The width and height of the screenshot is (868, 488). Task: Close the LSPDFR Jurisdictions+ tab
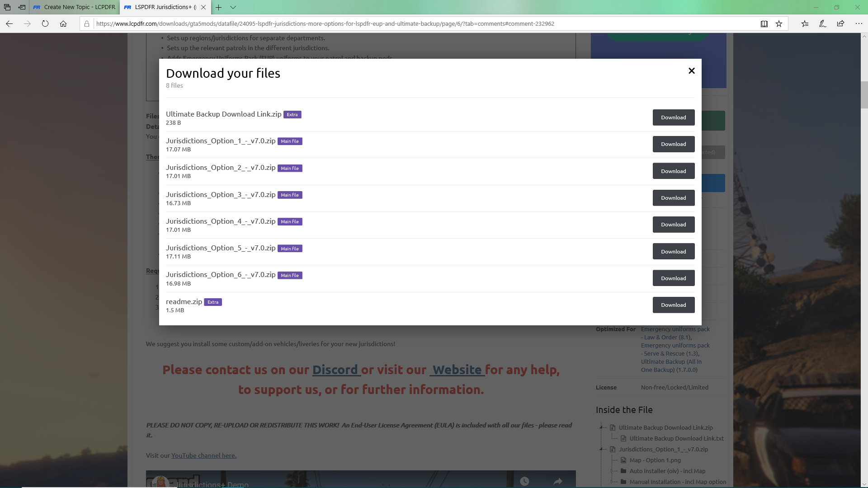[x=203, y=7]
